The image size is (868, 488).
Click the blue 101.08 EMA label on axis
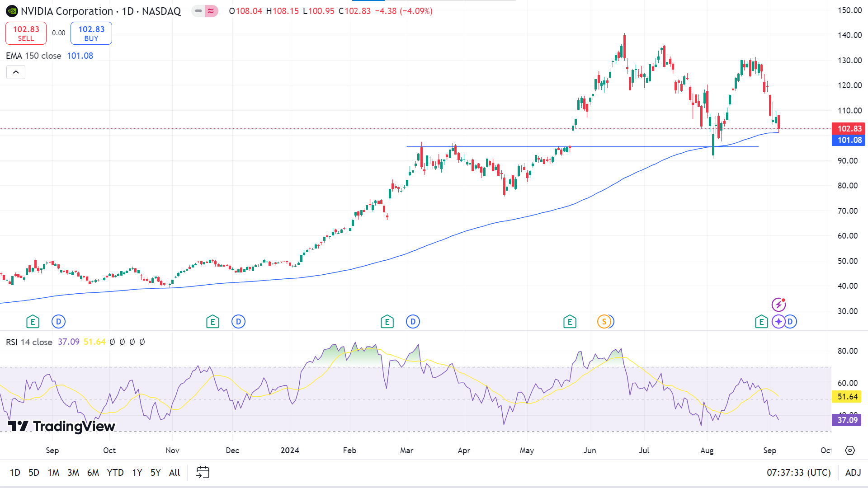[849, 140]
